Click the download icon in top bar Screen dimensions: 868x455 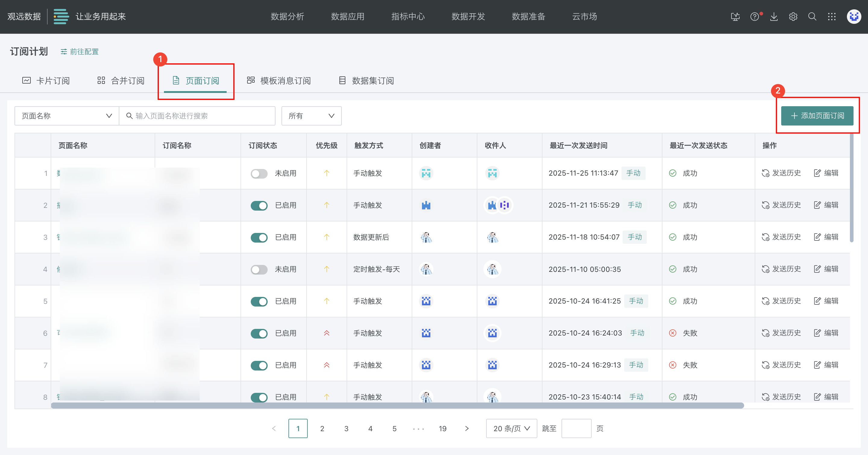[x=774, y=17]
